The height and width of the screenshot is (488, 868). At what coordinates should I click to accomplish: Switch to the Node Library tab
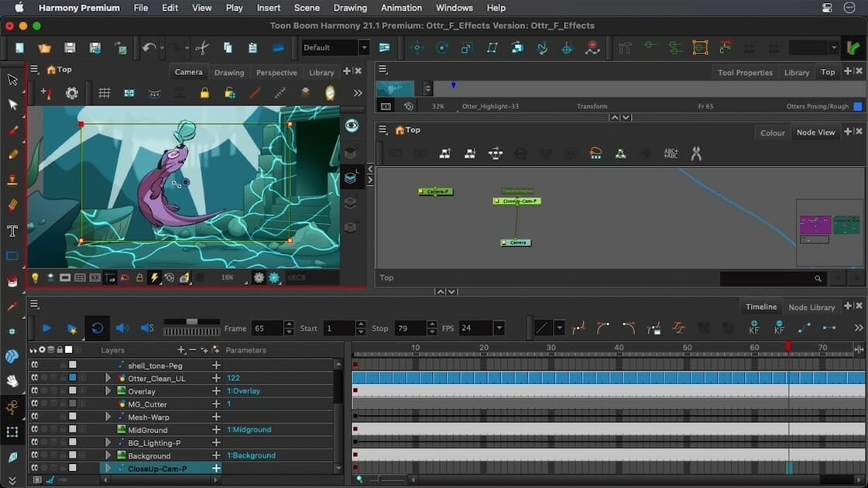point(811,307)
